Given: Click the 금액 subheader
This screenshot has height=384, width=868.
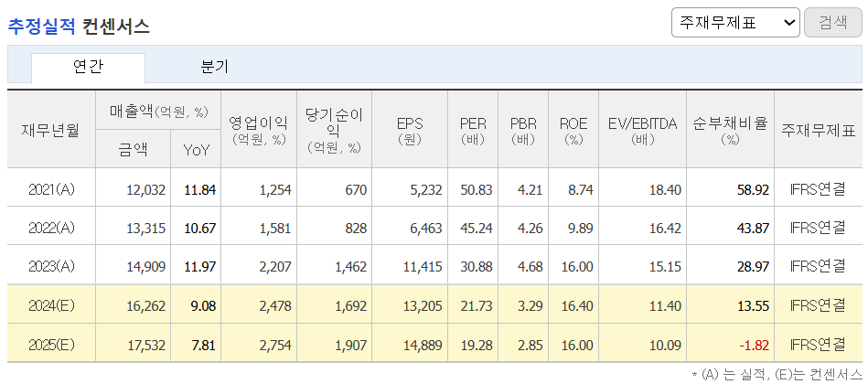Looking at the screenshot, I should tap(133, 149).
